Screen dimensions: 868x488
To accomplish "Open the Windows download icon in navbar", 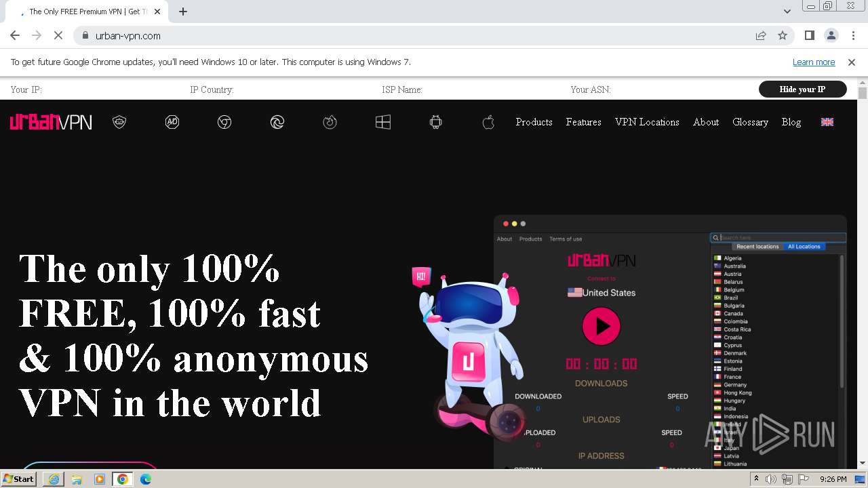I will [383, 122].
